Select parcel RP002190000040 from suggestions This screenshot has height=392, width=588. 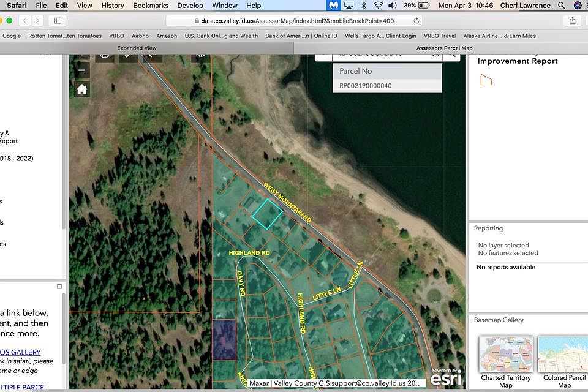[x=366, y=86]
